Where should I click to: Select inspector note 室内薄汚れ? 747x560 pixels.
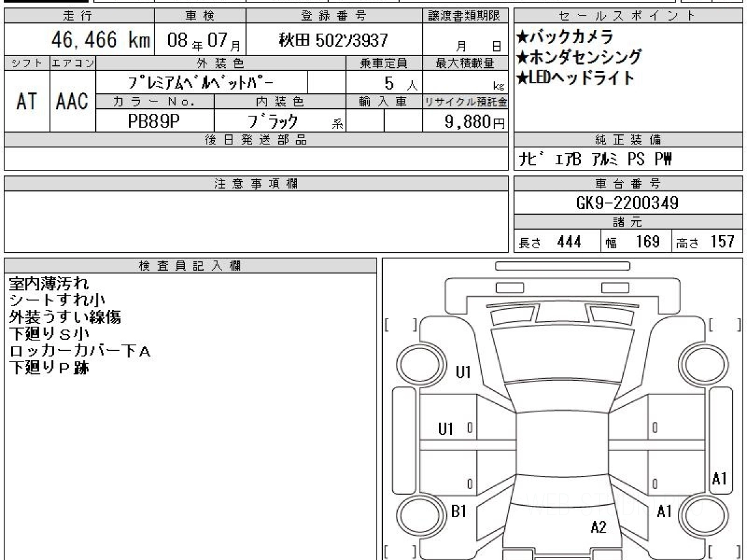(49, 284)
